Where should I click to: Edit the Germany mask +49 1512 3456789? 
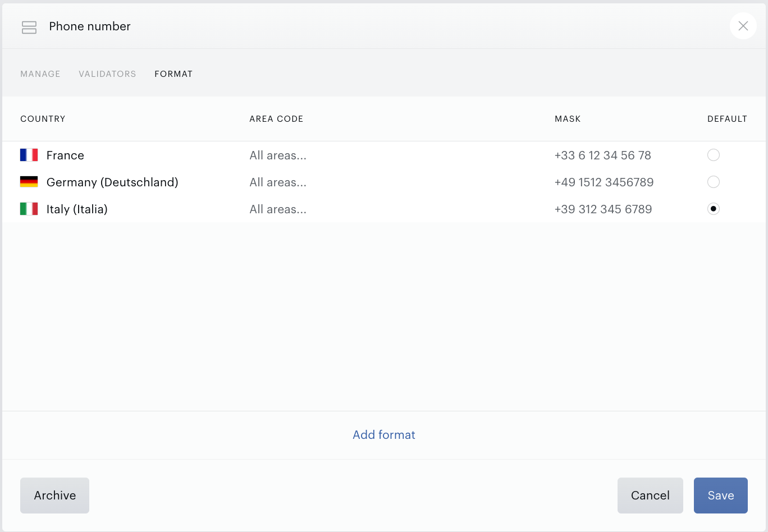604,182
